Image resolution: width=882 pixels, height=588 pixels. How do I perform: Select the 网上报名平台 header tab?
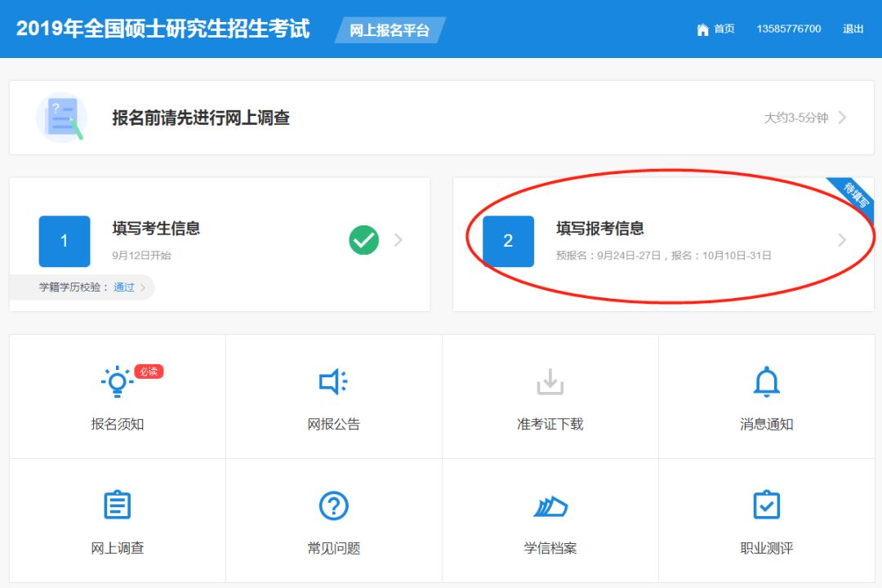(390, 30)
